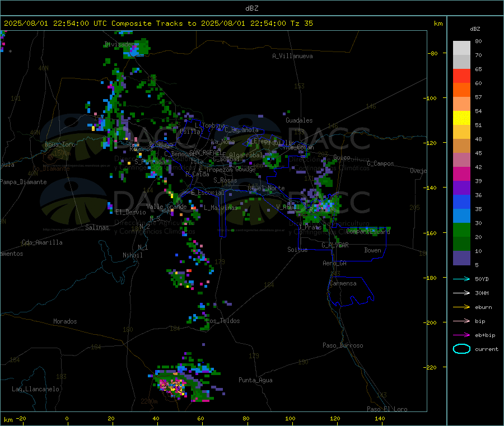The width and height of the screenshot is (504, 426).
Task: Click the 'Bowen' map label
Action: coord(372,250)
